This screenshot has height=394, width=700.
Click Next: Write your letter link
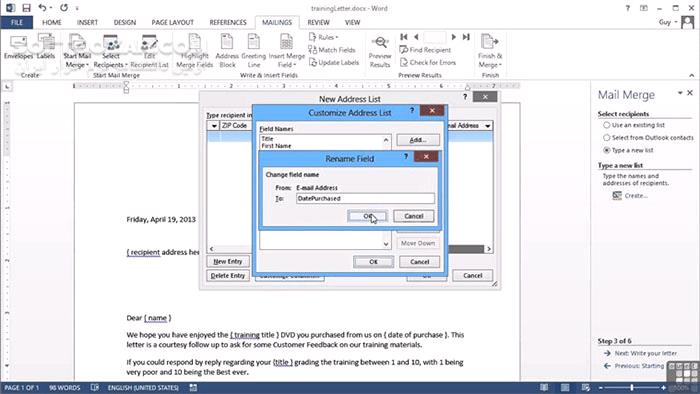646,353
